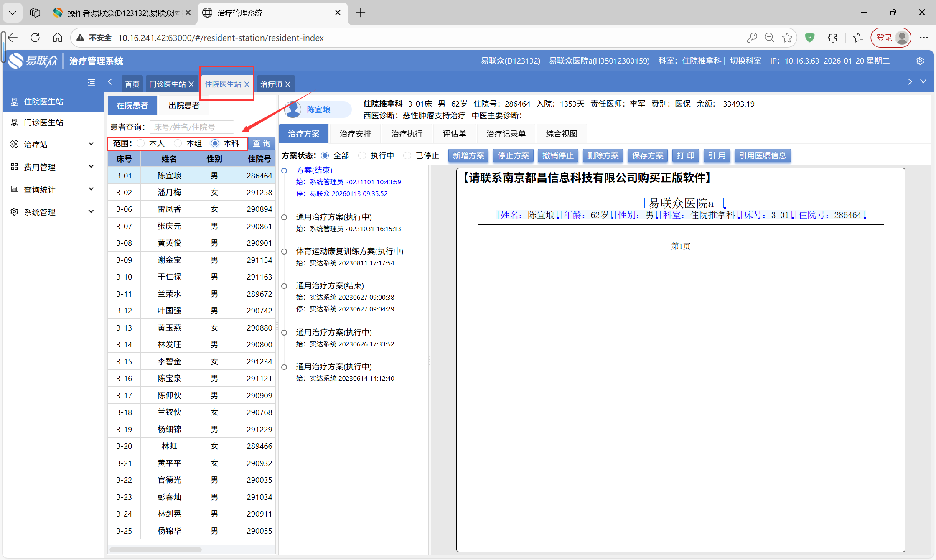Add page to browser favorites star
This screenshot has height=560, width=936.
(x=787, y=38)
